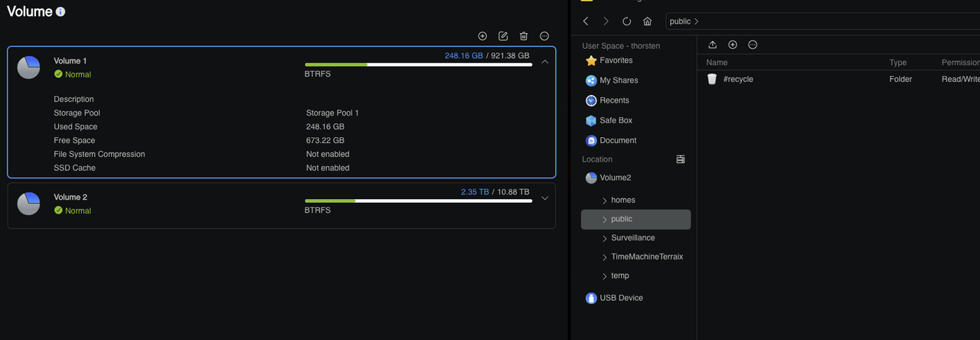Expand the TimeMachineTerraix folder arrow
The image size is (980, 340).
pyautogui.click(x=604, y=257)
